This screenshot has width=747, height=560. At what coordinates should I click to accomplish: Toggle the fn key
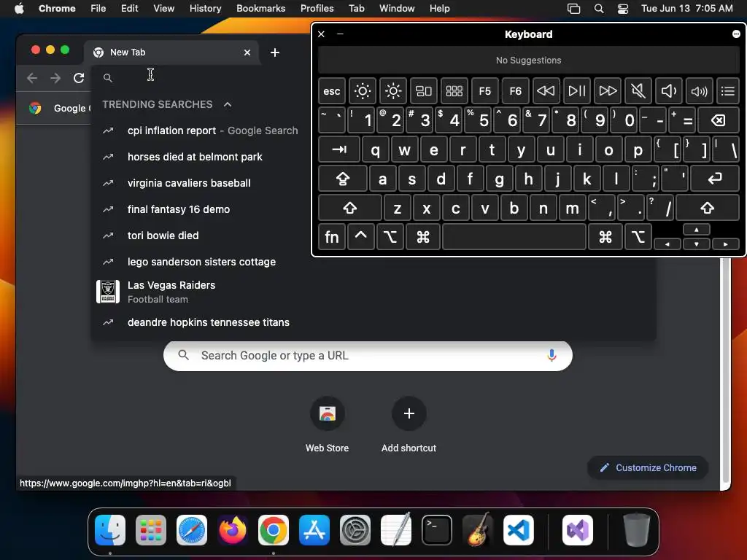332,237
